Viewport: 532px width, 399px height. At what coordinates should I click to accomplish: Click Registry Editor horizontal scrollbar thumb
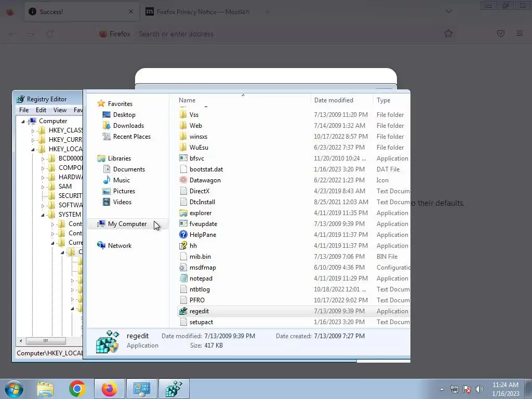[46, 341]
